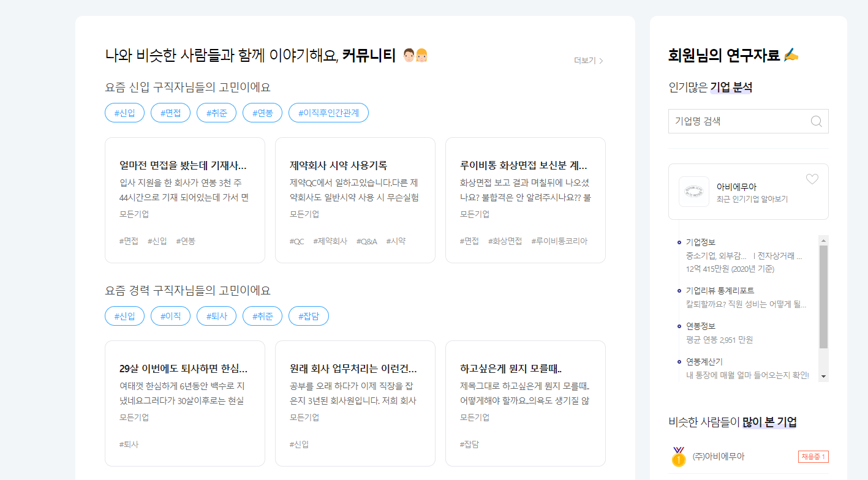Click #제약회사 hashtag in post card
868x480 pixels.
[330, 241]
